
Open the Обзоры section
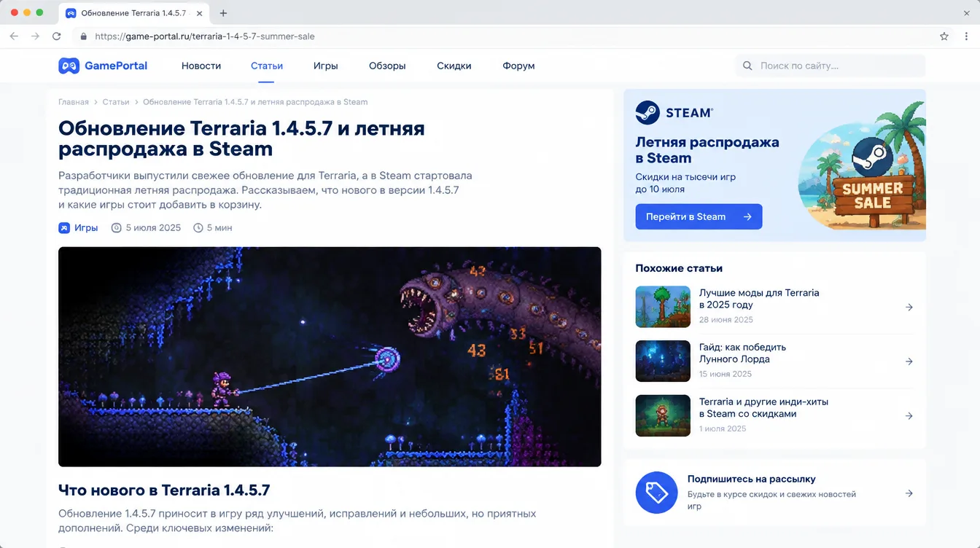point(387,66)
